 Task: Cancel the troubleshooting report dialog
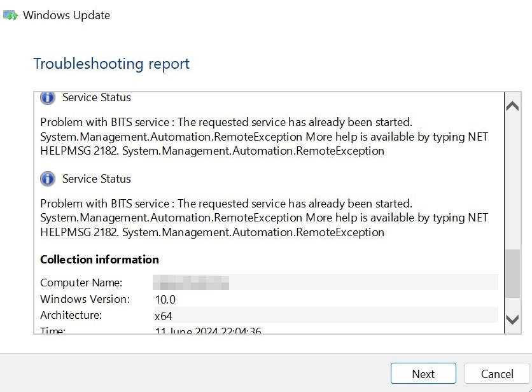[497, 374]
